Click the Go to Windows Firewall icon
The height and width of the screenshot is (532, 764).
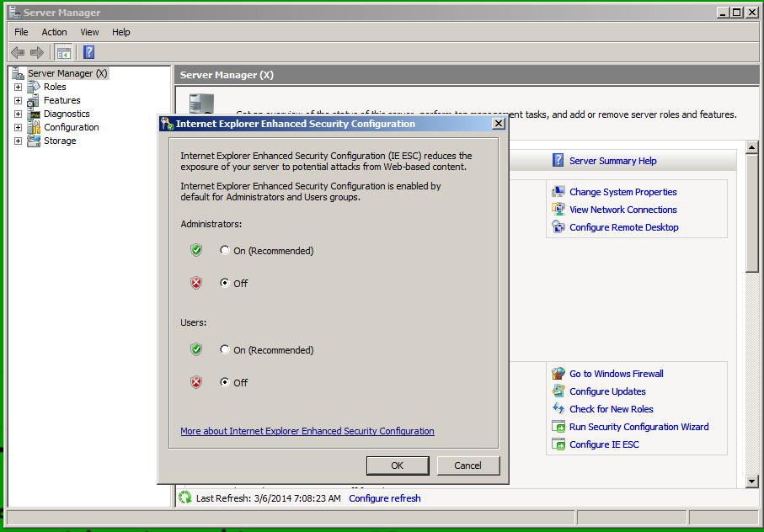[x=558, y=373]
